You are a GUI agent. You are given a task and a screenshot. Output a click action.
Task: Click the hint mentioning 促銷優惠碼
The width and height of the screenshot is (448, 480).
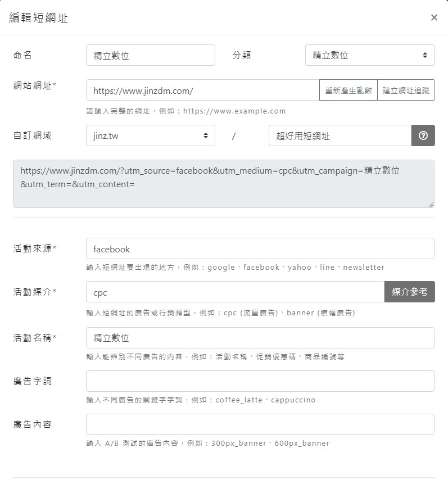coord(215,357)
